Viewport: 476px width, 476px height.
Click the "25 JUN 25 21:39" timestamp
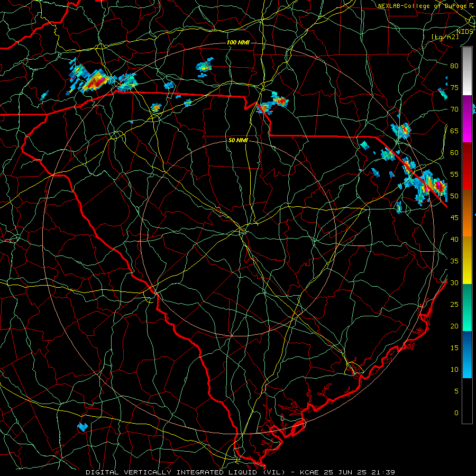[360, 472]
